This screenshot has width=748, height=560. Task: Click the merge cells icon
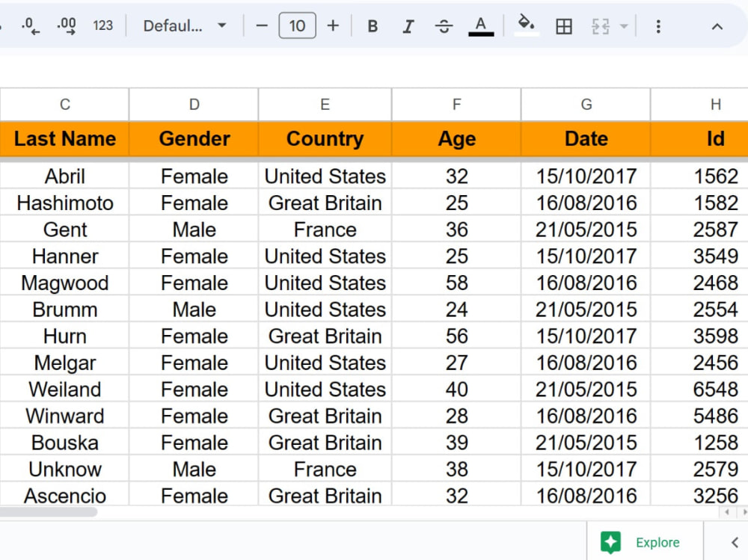(601, 26)
